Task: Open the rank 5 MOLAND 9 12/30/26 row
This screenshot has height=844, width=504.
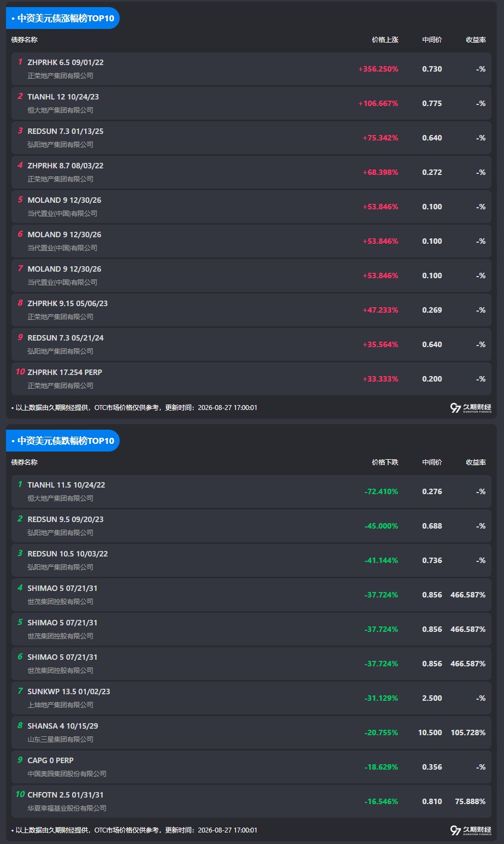Action: pos(251,207)
